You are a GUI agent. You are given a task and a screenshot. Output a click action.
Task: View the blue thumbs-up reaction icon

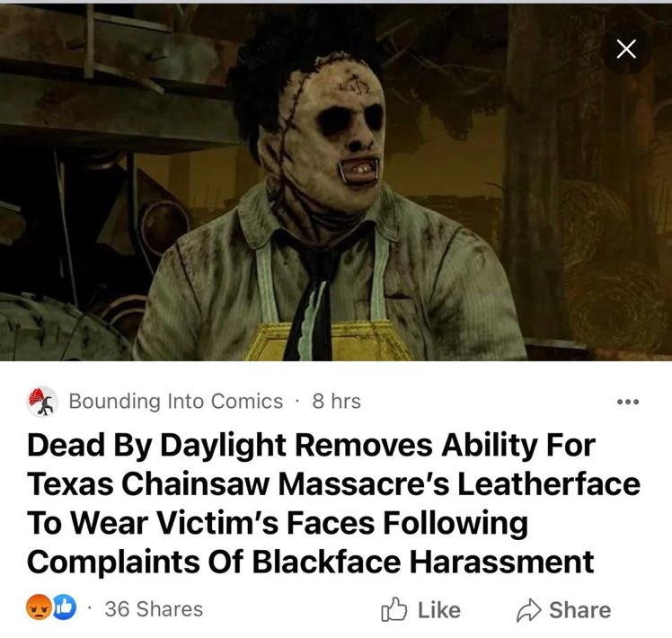pos(65,607)
